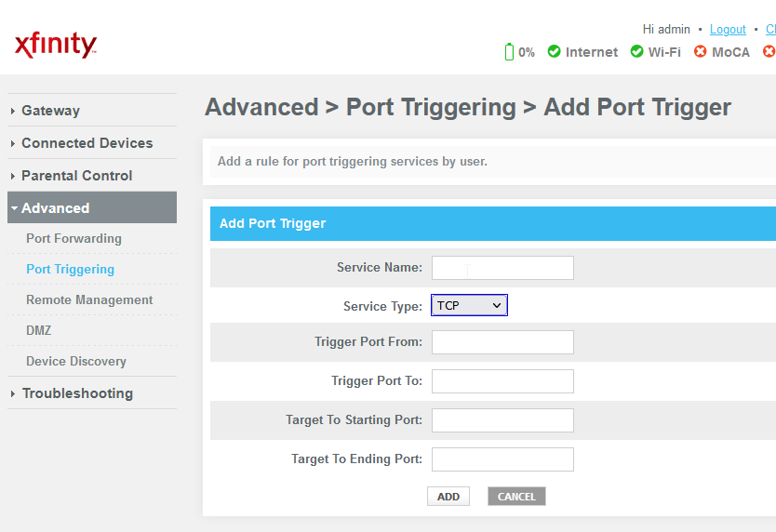Collapse the Advanced menu section
Screen dimensions: 776x532
(x=55, y=208)
